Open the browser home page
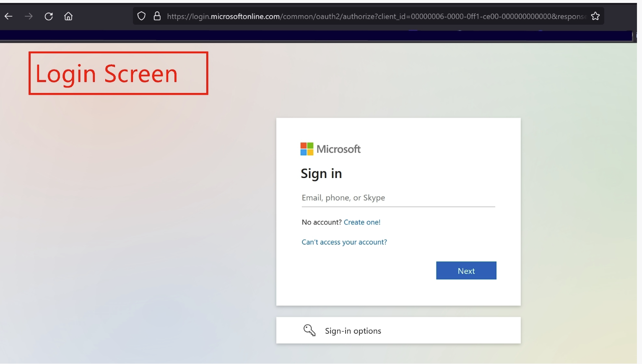Image resolution: width=642 pixels, height=364 pixels. pyautogui.click(x=68, y=16)
